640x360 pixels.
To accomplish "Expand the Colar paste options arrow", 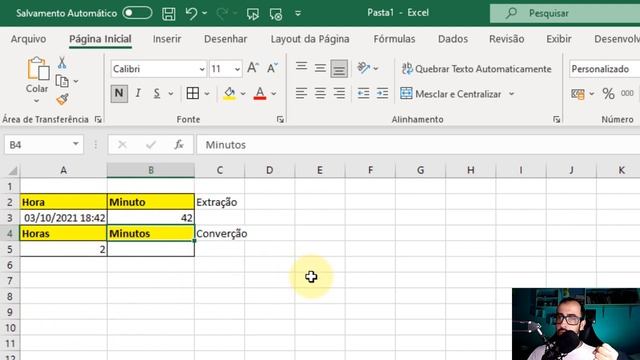I will (x=37, y=100).
